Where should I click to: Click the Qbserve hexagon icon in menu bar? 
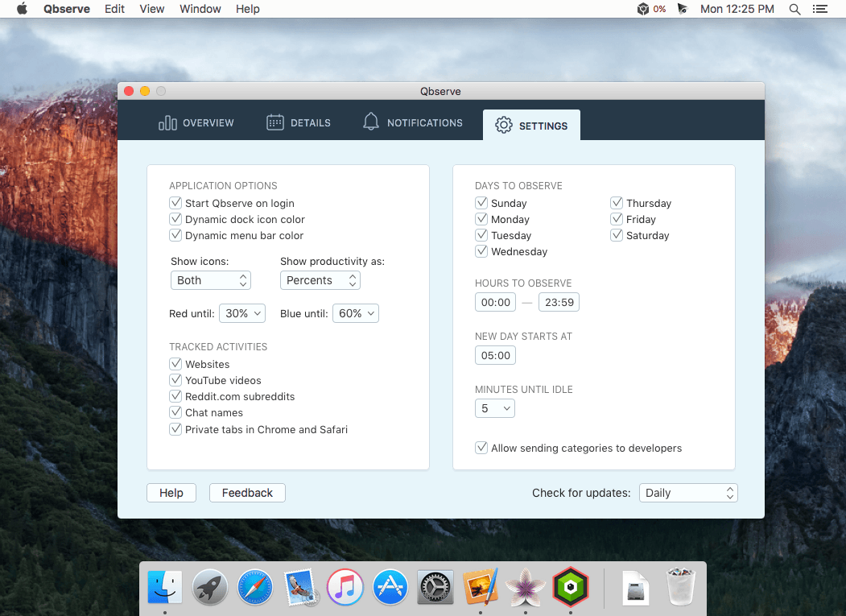[x=643, y=9]
